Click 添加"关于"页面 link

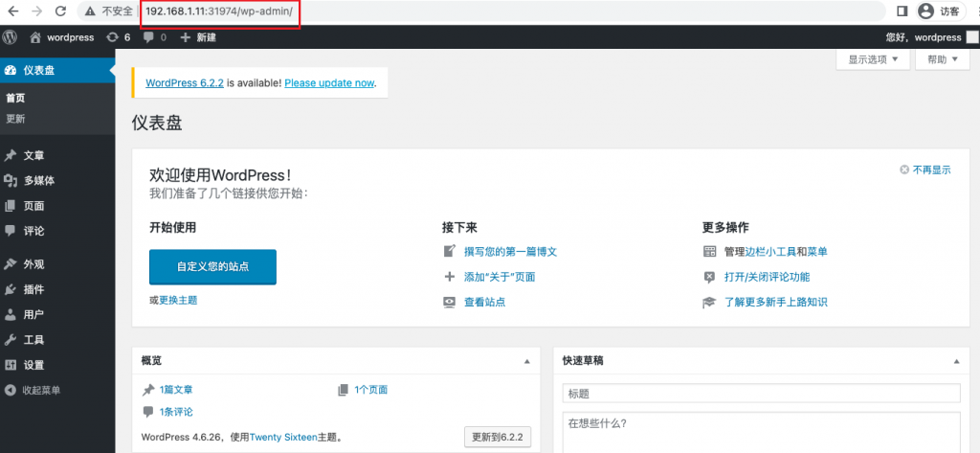tap(500, 277)
